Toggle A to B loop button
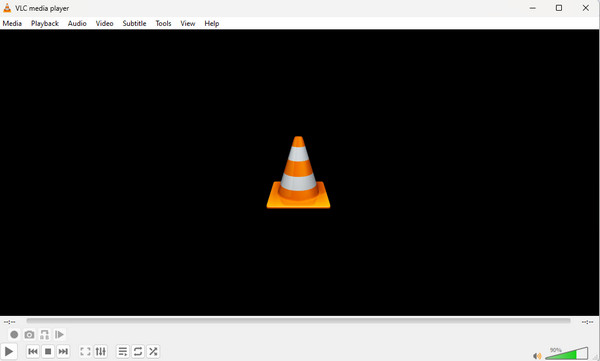The width and height of the screenshot is (600, 361). coord(44,335)
